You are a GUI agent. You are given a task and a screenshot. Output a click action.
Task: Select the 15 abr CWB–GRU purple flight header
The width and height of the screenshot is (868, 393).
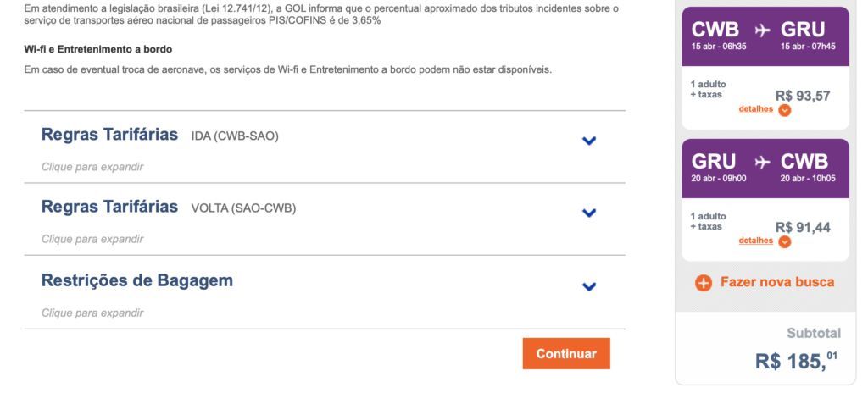[x=765, y=34]
